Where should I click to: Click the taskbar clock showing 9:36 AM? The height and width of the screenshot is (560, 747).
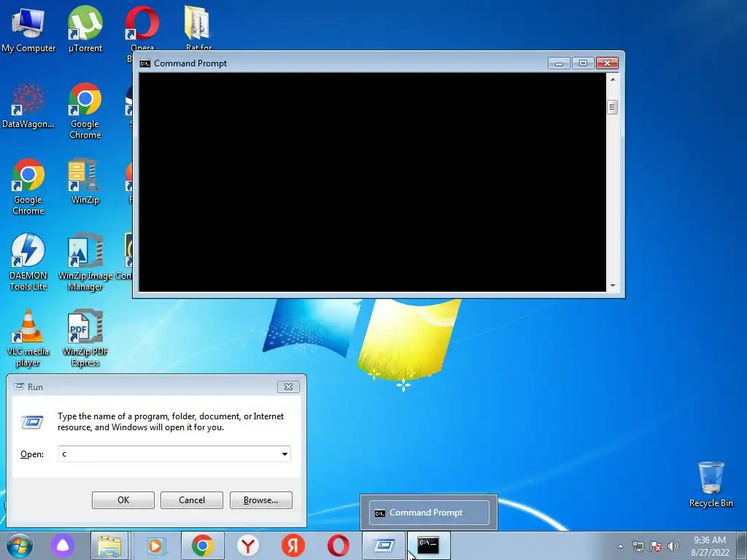pos(710,546)
